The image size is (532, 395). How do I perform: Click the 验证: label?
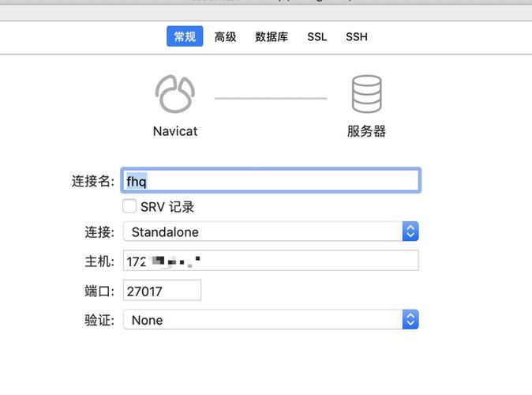[x=99, y=320]
